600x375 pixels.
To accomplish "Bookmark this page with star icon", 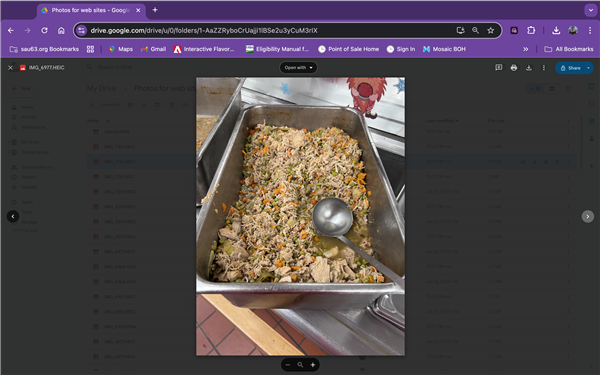I will (491, 31).
